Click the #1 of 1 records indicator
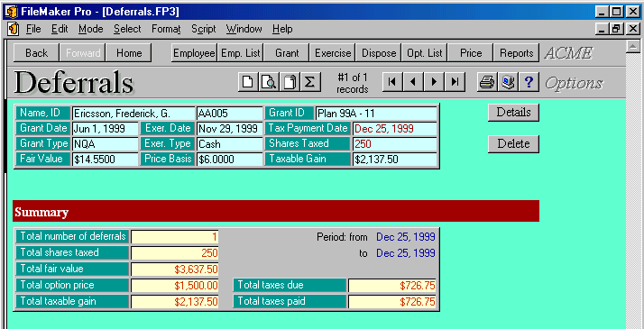This screenshot has height=329, width=644. pos(352,83)
